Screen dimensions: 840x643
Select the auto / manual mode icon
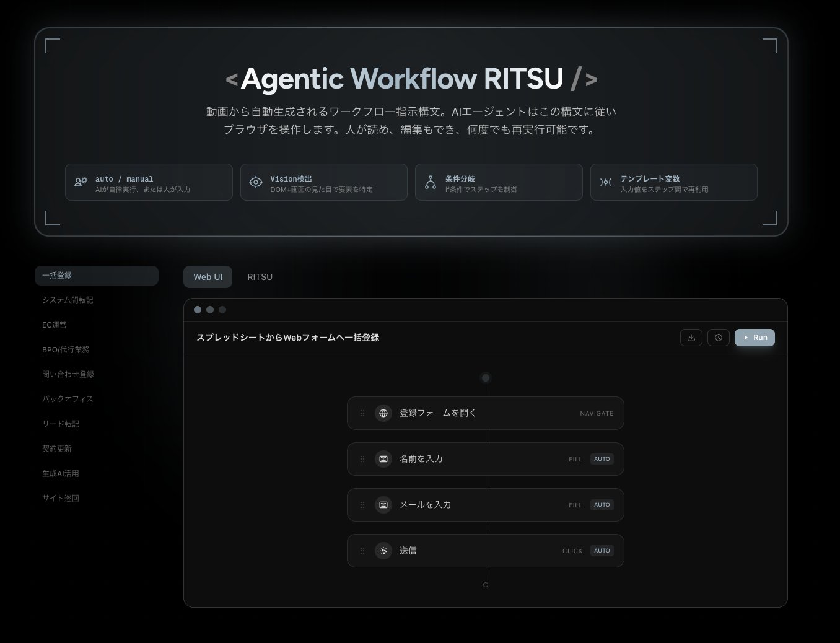click(81, 182)
